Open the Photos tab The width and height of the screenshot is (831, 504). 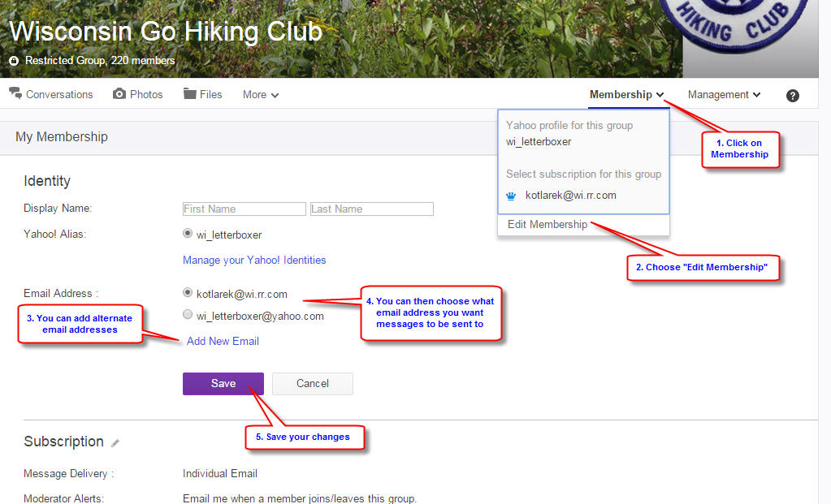click(138, 94)
